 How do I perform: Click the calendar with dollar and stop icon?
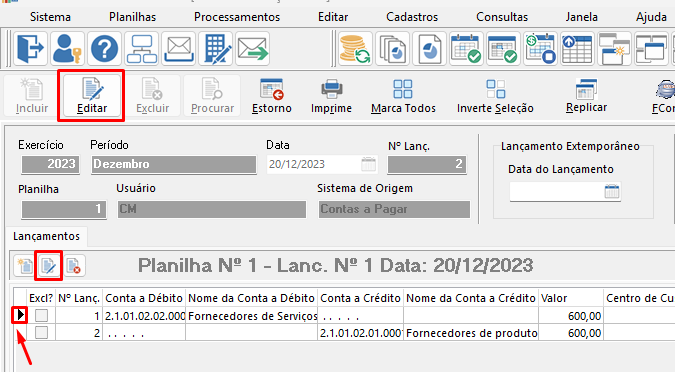540,49
